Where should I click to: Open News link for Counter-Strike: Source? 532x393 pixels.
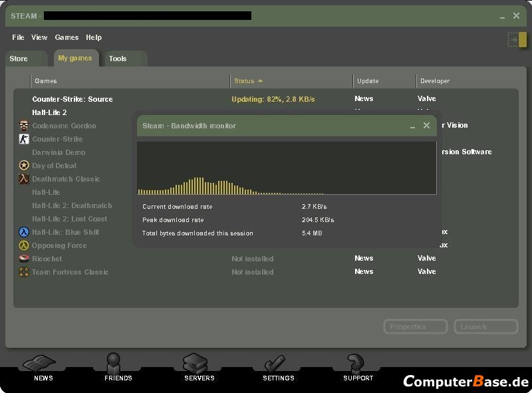[364, 99]
